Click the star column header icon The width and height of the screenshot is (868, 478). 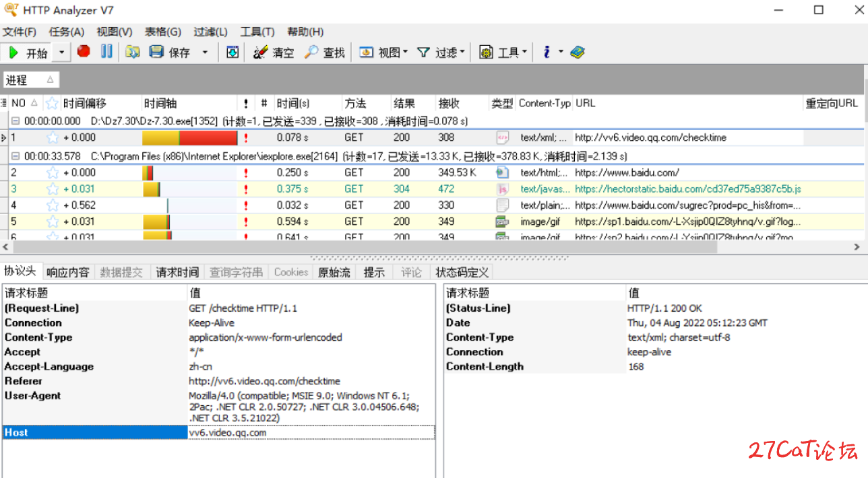coord(52,103)
